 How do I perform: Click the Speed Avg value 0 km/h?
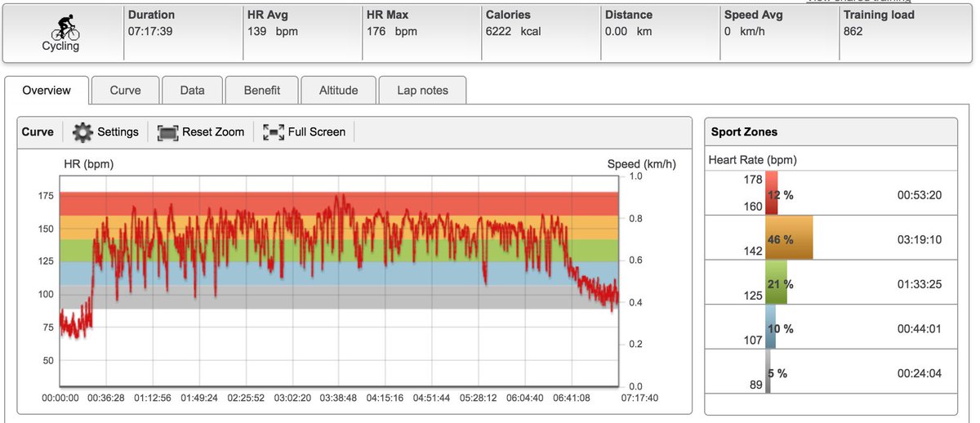click(x=745, y=32)
